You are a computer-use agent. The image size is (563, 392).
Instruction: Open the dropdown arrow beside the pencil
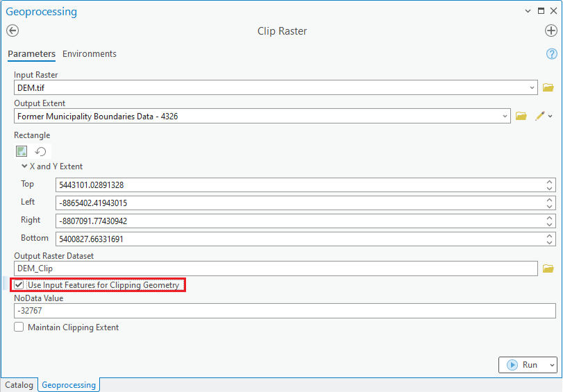pyautogui.click(x=550, y=117)
